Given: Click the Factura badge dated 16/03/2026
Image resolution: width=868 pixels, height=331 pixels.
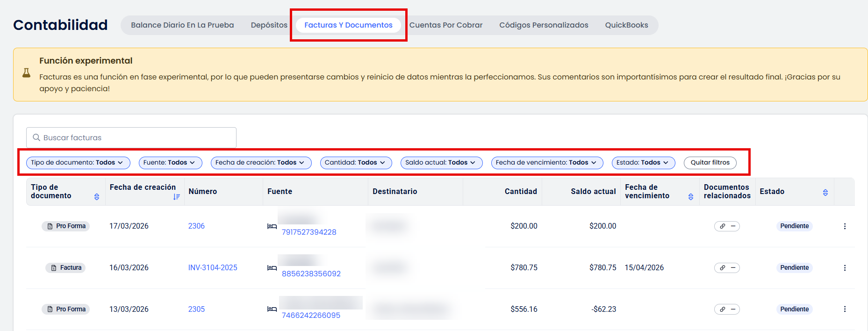Looking at the screenshot, I should point(65,268).
